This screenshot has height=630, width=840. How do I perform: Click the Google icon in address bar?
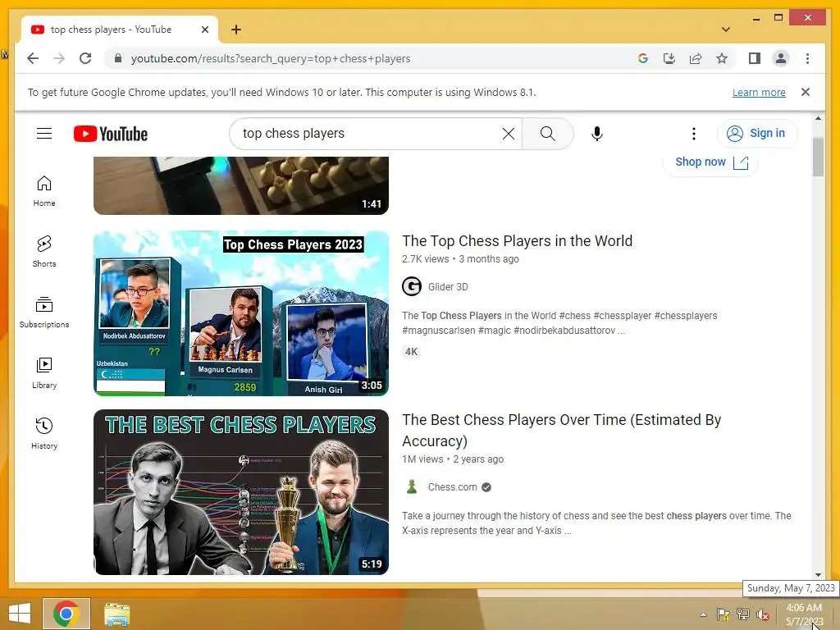pos(643,58)
